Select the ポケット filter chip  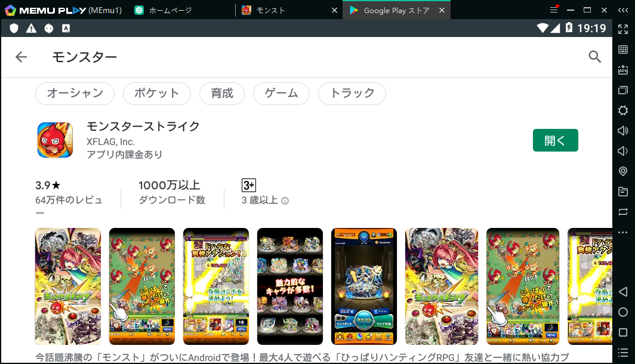click(156, 93)
